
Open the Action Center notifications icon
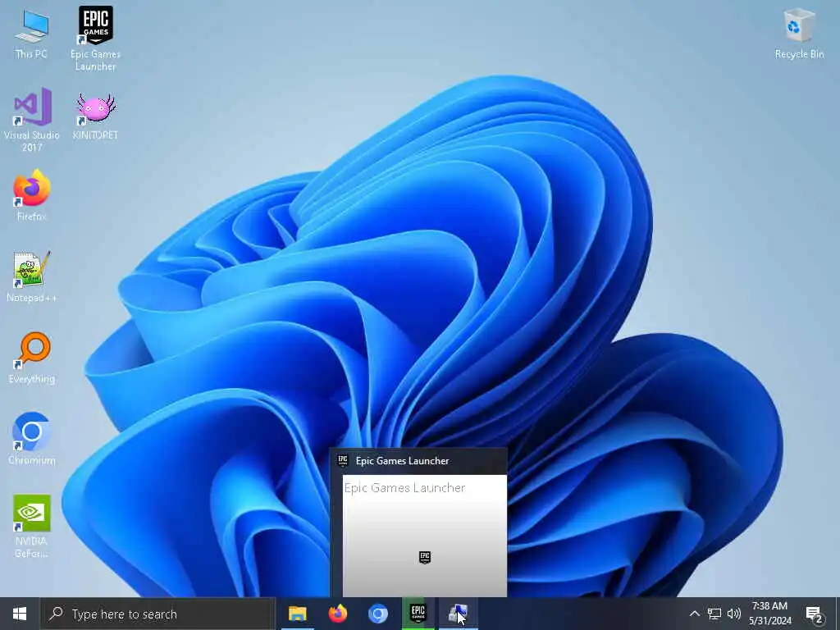pyautogui.click(x=814, y=614)
